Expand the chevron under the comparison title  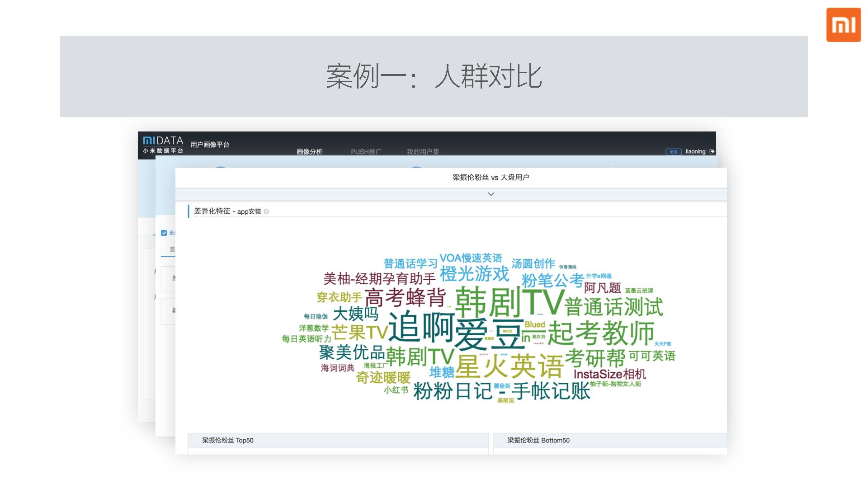pos(491,194)
